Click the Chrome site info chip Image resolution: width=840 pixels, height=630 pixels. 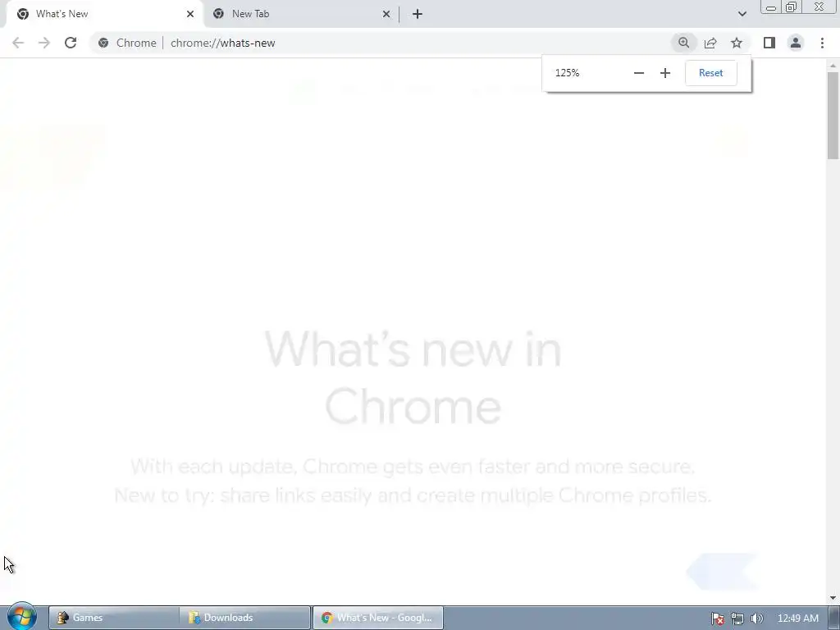pyautogui.click(x=127, y=43)
